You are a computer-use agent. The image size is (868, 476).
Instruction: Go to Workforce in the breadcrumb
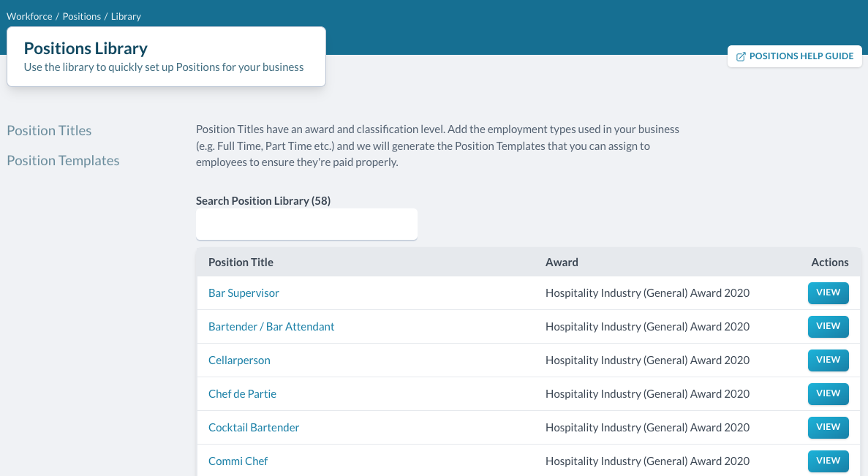point(29,16)
